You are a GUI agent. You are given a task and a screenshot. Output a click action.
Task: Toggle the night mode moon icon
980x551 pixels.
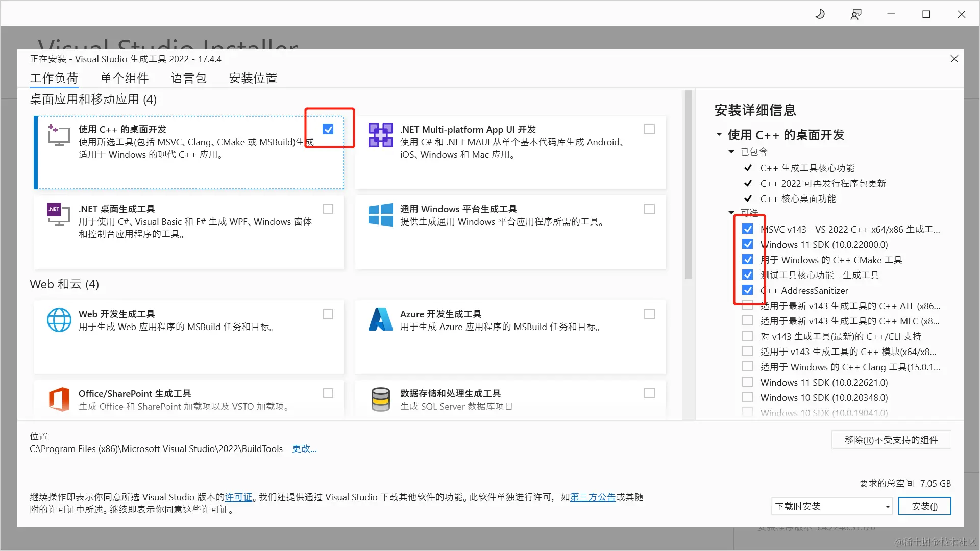tap(820, 14)
